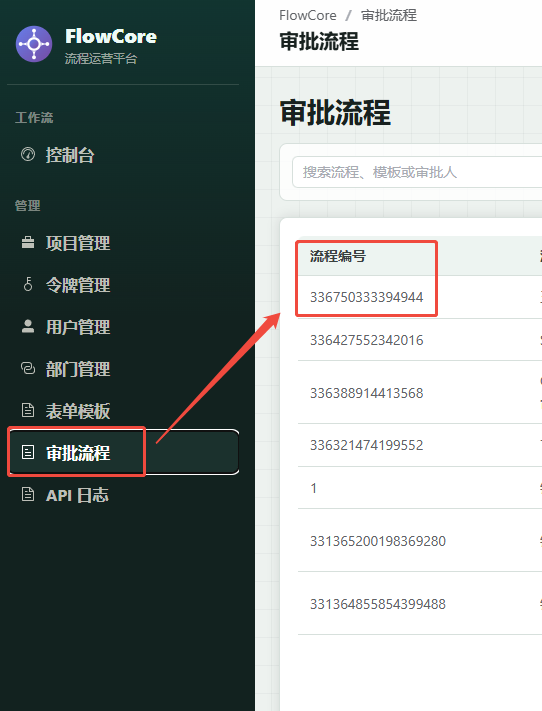Click the 流程编号 column header
This screenshot has width=542, height=711.
point(338,256)
